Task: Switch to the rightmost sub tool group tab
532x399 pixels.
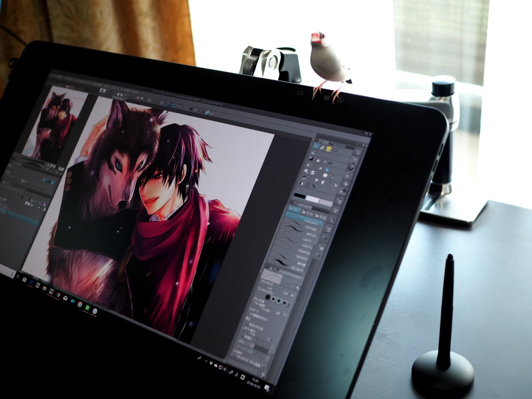Action: coord(321,216)
